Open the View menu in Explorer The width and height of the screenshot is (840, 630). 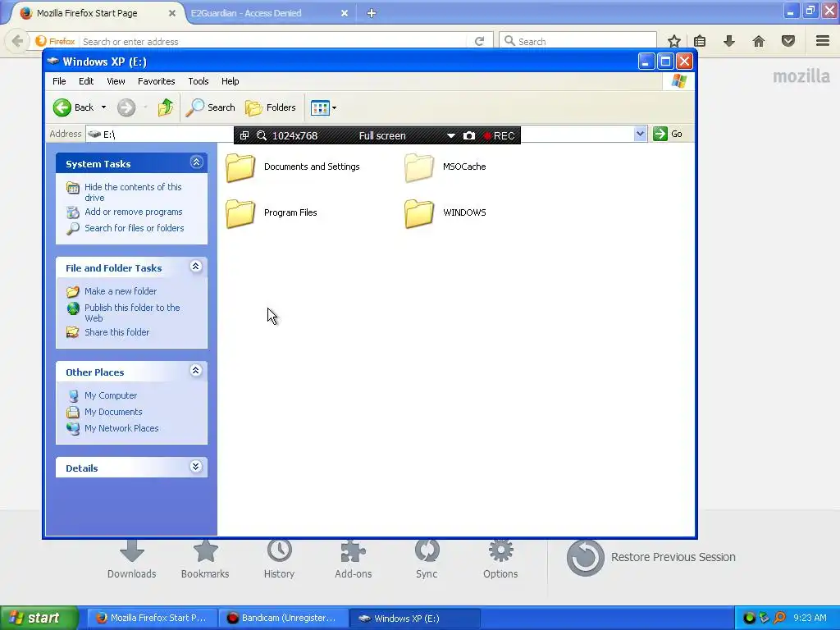point(116,81)
